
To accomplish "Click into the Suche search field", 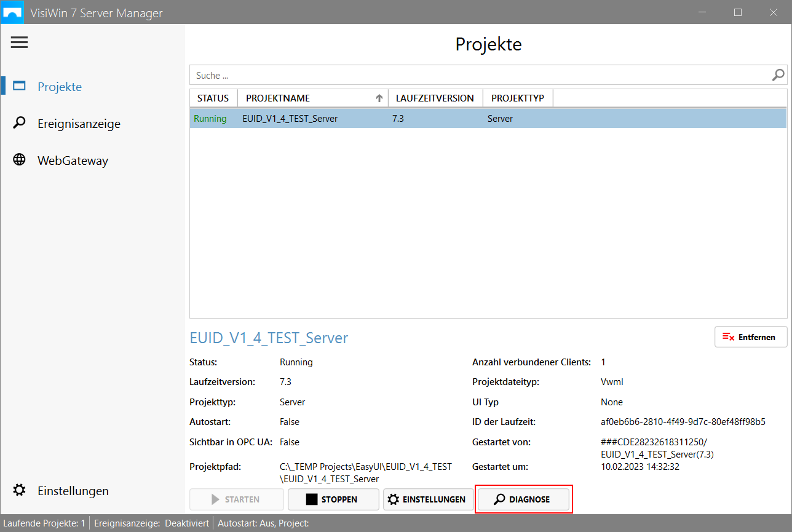I will (x=480, y=76).
